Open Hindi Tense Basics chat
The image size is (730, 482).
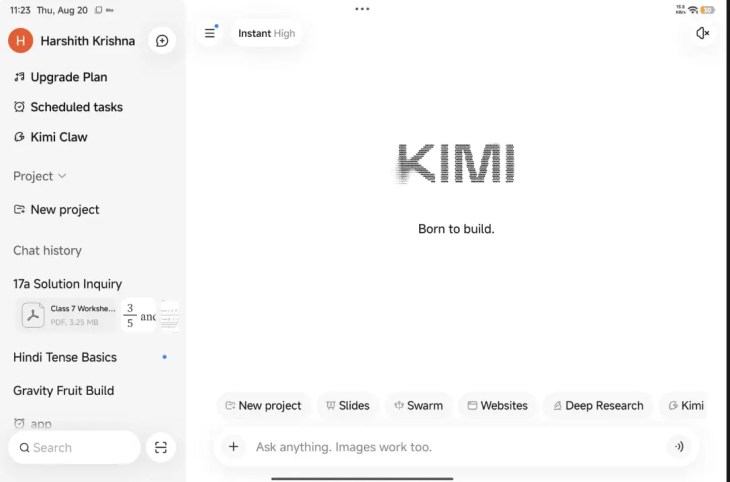(x=65, y=357)
